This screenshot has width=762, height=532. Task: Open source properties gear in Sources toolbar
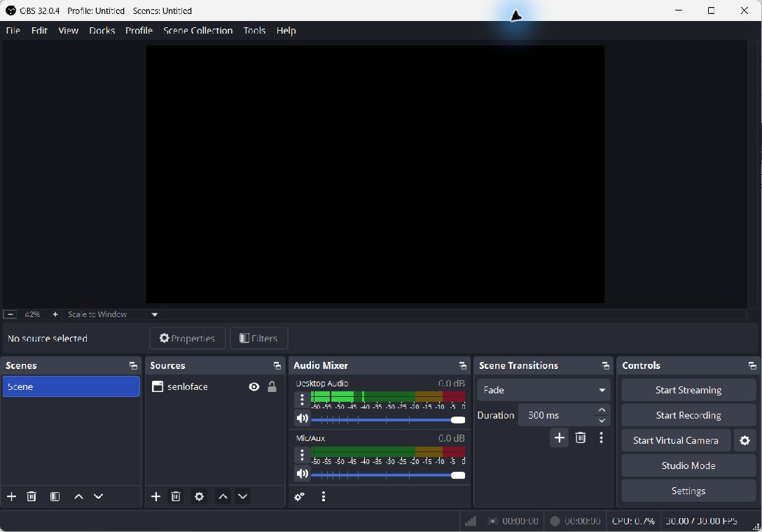pos(199,496)
